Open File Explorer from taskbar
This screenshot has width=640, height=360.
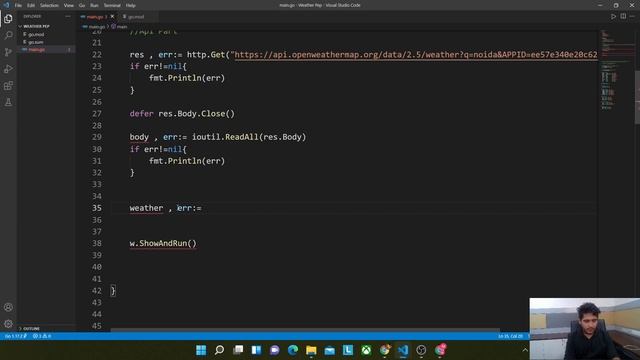[x=311, y=350]
